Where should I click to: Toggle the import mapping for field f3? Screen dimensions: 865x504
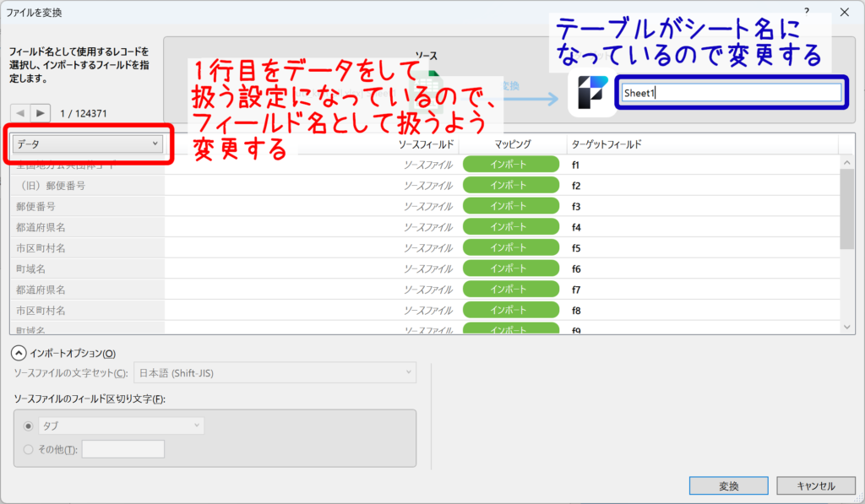[511, 206]
